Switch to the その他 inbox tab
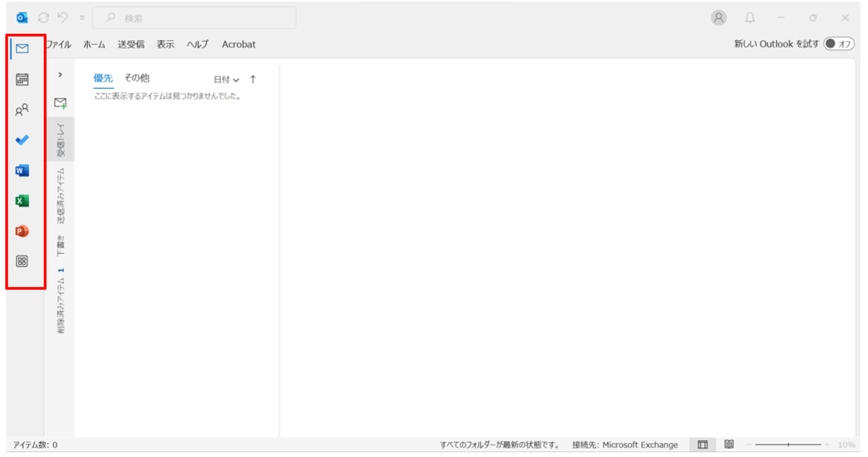Image resolution: width=868 pixels, height=457 pixels. [136, 78]
